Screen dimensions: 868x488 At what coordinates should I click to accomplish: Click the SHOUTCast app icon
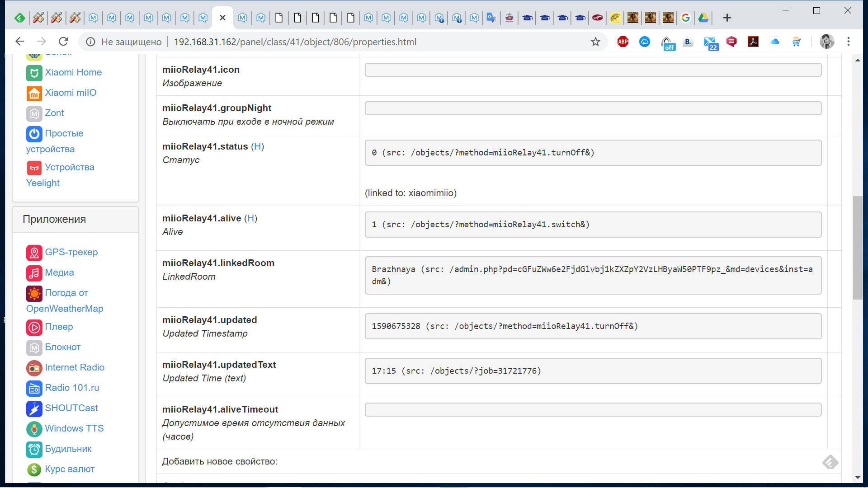coord(34,408)
